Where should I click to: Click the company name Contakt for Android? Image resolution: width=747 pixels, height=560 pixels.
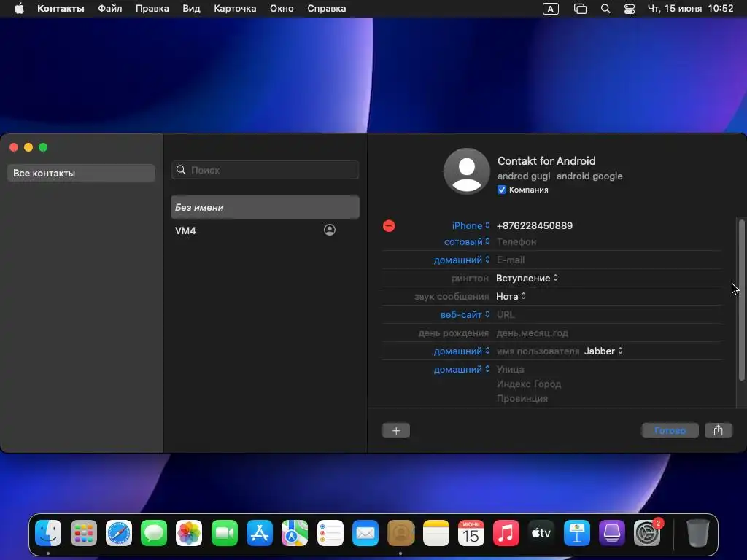coord(546,161)
